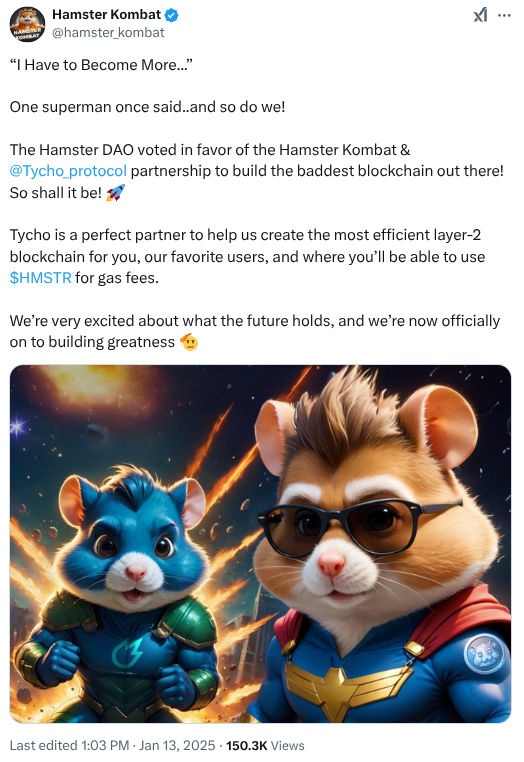Visit the @hamster_kombat handle
524x762 pixels.
108,33
